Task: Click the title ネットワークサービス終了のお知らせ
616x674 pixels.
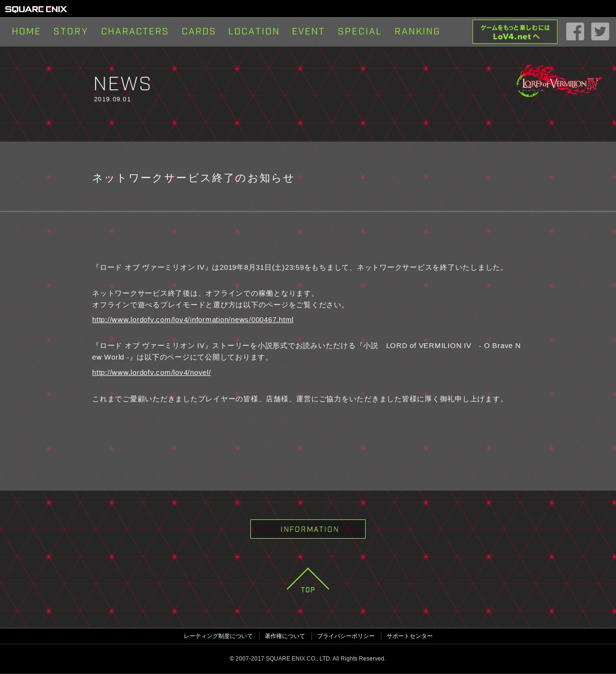Action: tap(193, 178)
